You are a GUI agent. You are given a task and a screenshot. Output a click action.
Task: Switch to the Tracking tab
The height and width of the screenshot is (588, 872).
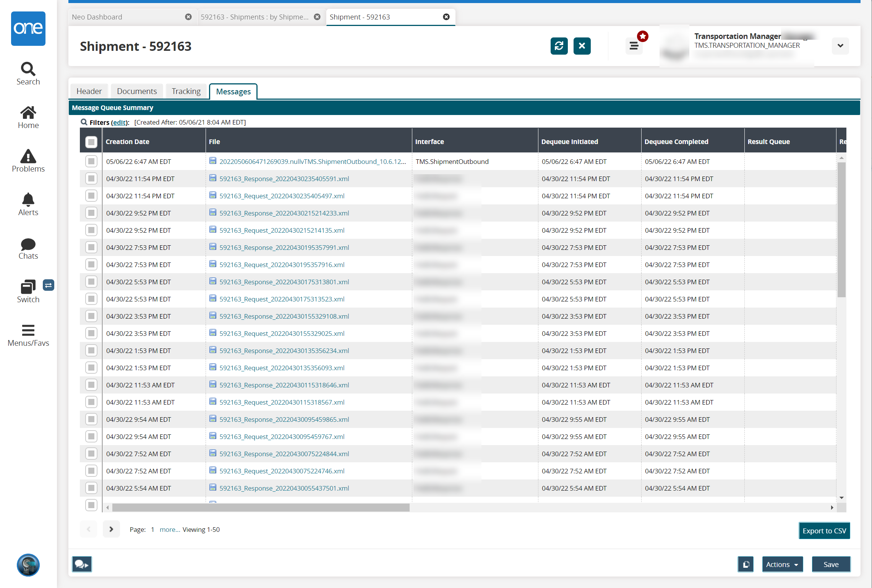186,91
